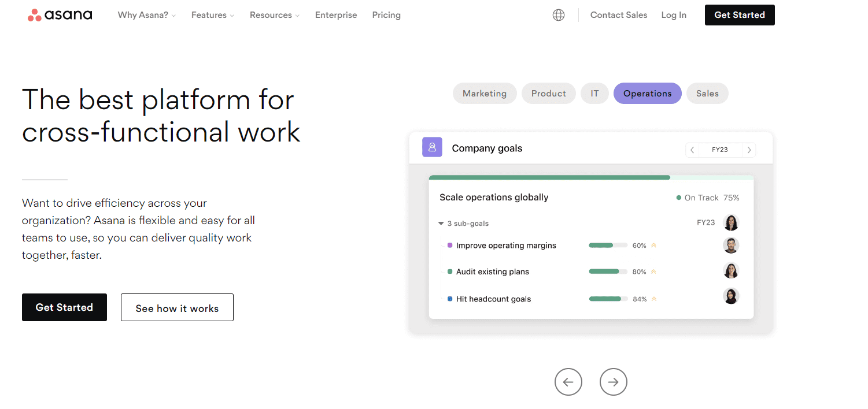Click the 75% completion value
Screen dimensions: 868x409
732,198
